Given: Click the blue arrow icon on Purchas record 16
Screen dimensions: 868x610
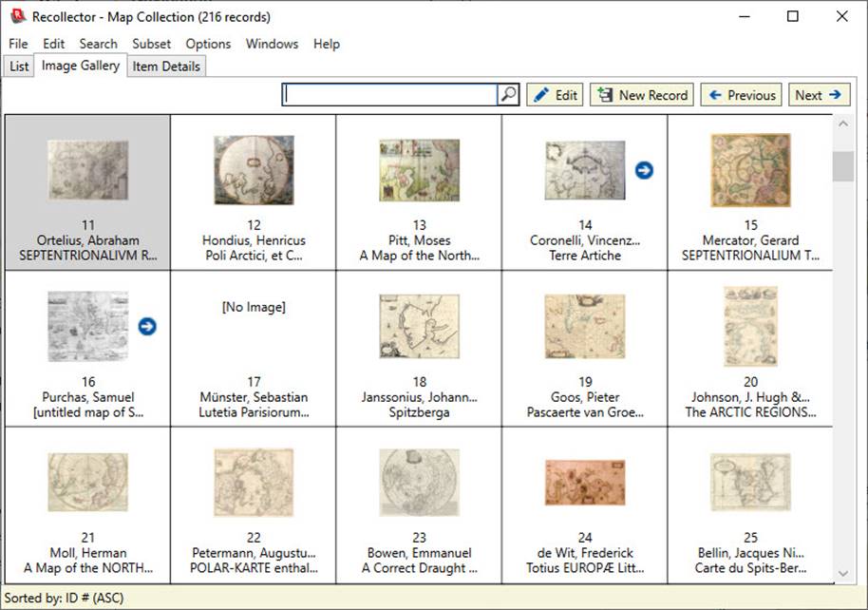Looking at the screenshot, I should click(x=146, y=326).
